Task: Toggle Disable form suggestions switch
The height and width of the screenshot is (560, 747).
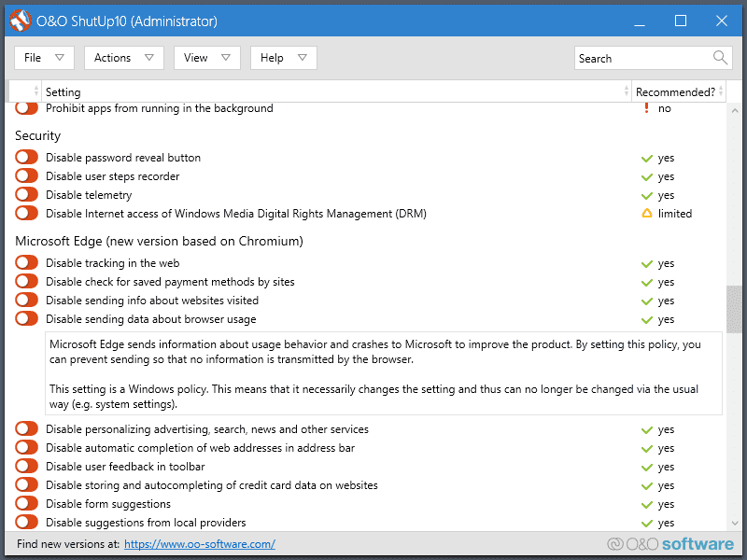Action: [x=26, y=503]
